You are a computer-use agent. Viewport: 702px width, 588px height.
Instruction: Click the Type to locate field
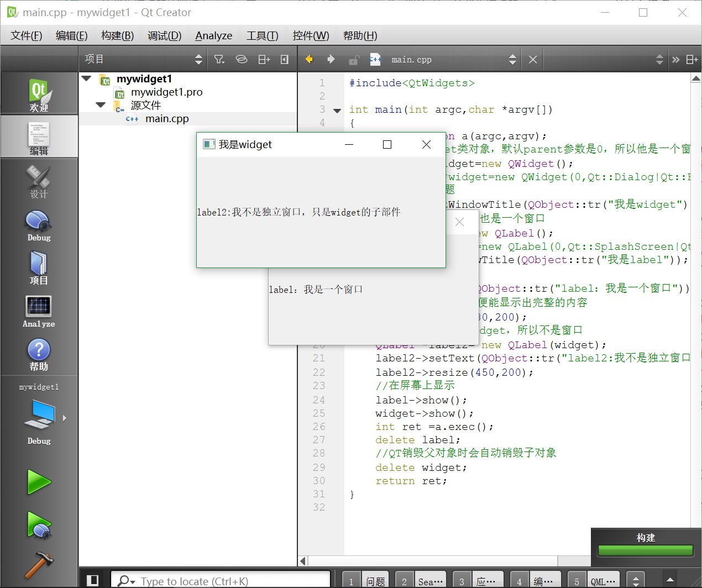click(220, 581)
